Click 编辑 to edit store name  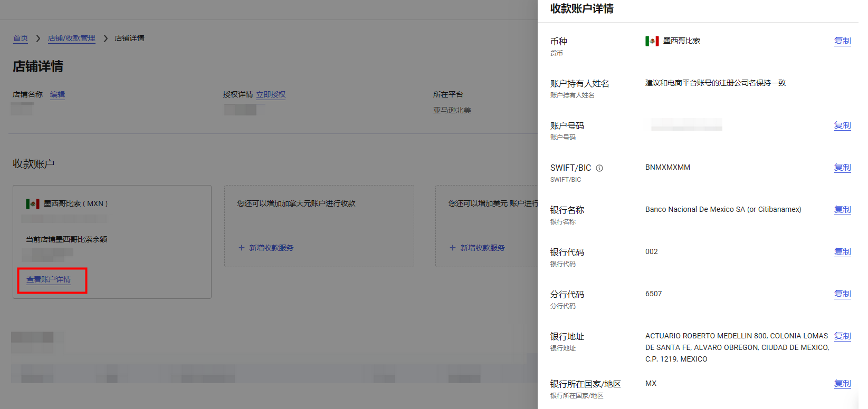click(x=58, y=94)
